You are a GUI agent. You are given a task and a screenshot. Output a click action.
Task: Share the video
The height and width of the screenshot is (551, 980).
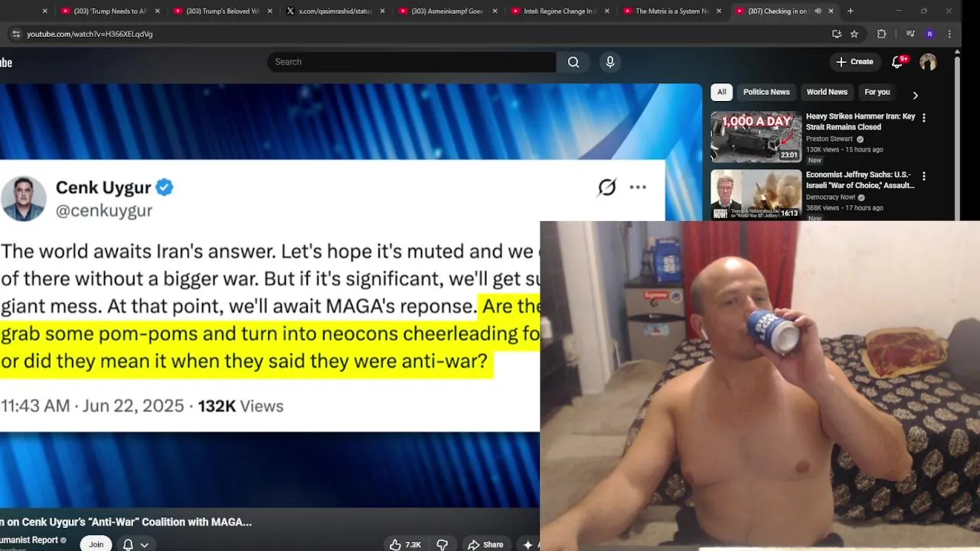click(485, 544)
